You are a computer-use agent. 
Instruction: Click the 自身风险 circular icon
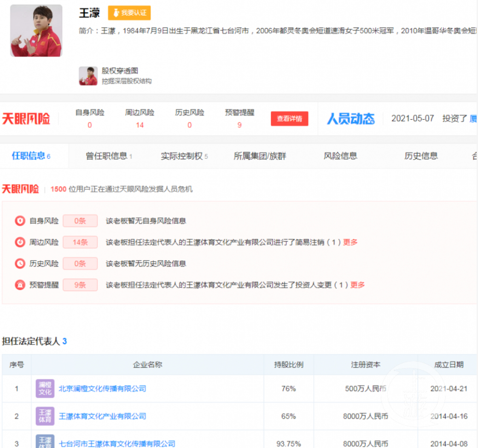click(x=20, y=221)
